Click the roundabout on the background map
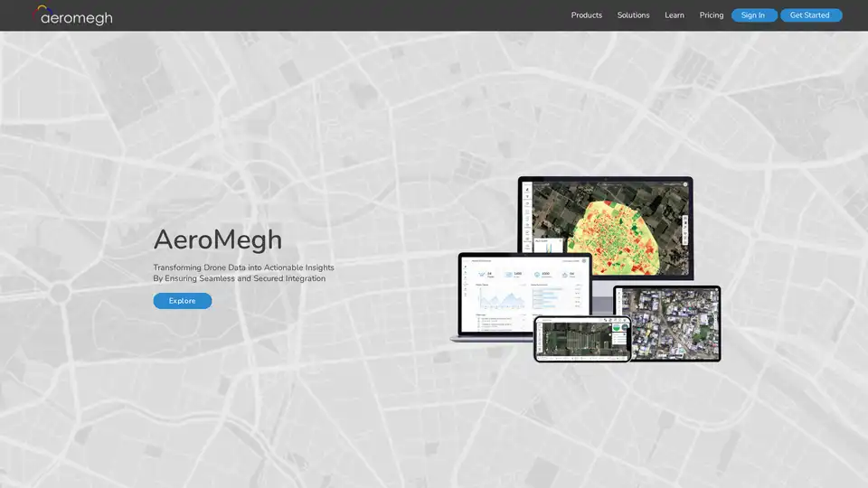Image resolution: width=868 pixels, height=488 pixels. pyautogui.click(x=61, y=292)
